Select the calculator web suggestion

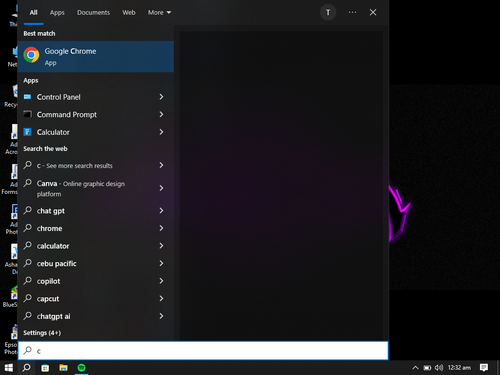tap(96, 246)
